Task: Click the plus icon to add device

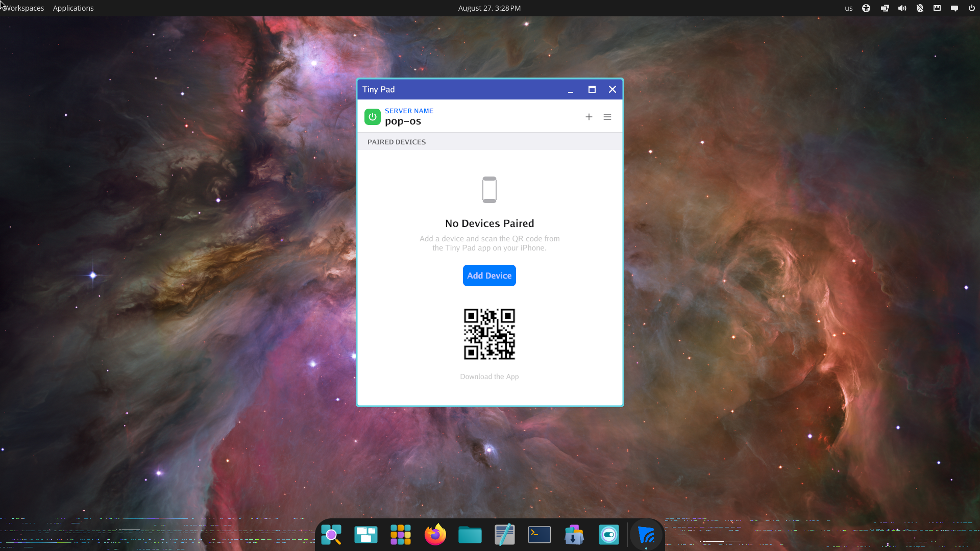Action: 589,117
